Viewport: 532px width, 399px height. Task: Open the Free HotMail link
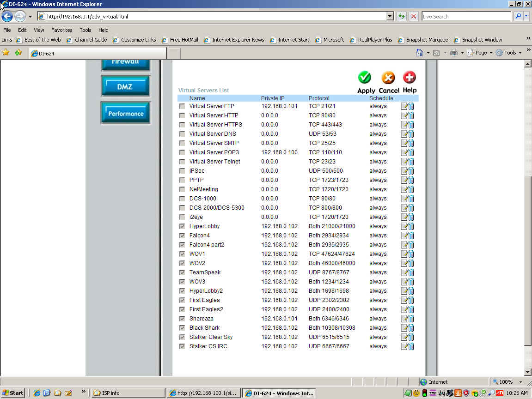[180, 40]
